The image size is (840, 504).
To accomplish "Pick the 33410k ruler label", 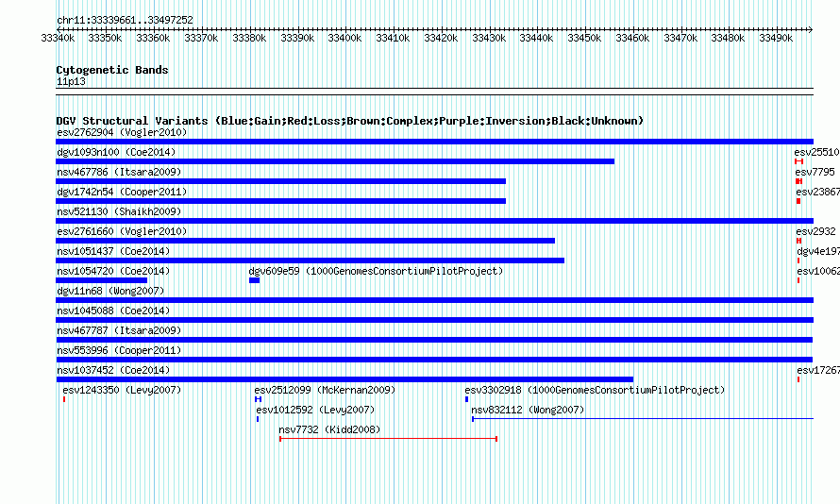I will tap(393, 38).
